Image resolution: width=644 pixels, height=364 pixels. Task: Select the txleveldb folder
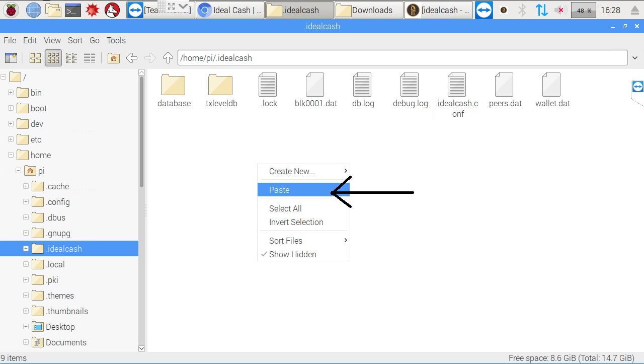[221, 91]
